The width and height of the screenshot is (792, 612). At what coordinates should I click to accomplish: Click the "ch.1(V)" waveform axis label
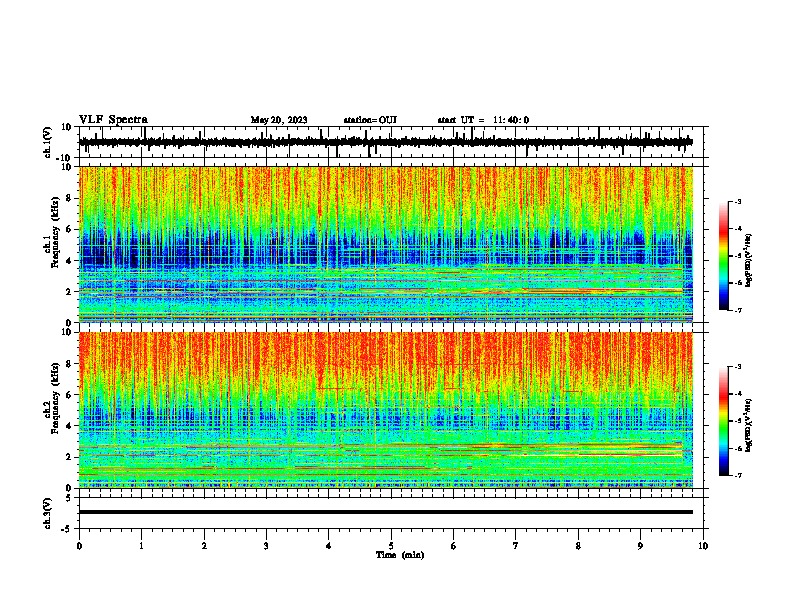(48, 142)
